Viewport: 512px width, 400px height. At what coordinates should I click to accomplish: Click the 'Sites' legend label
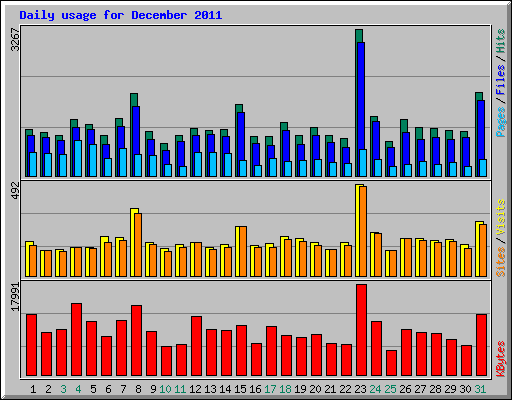pos(501,262)
